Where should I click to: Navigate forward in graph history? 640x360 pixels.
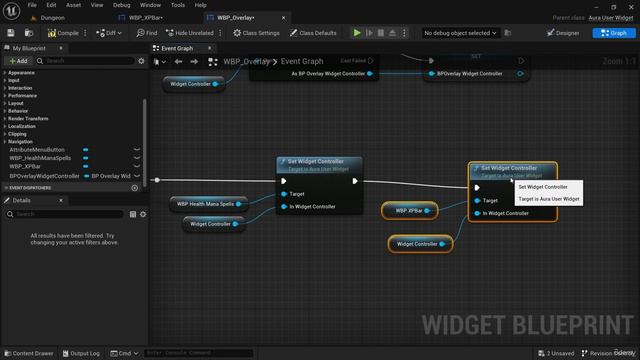[x=194, y=62]
